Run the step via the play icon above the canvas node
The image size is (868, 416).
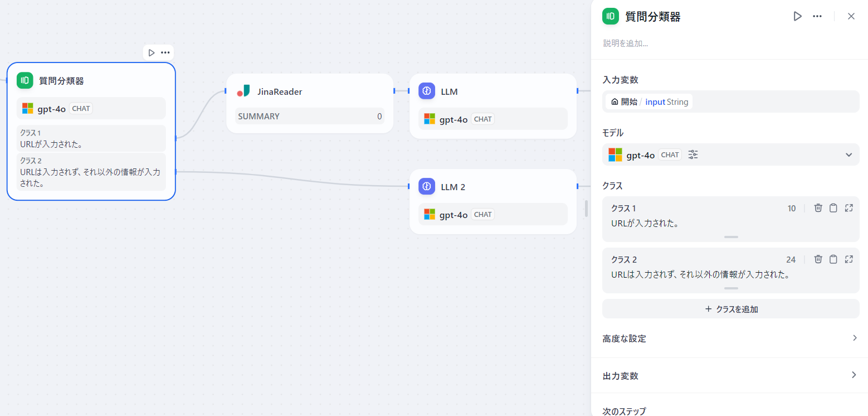[x=152, y=52]
